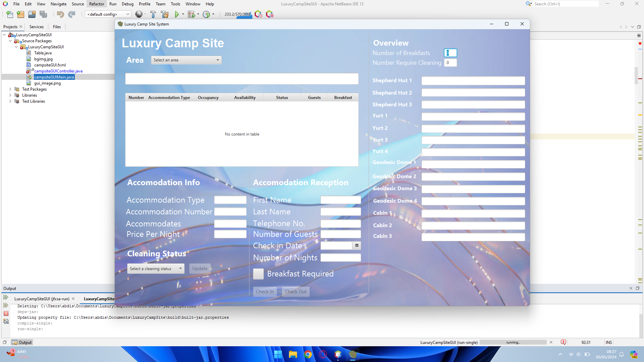Click the Open Project toolbar icon
Viewport: 644px width, 362px height.
[x=32, y=14]
